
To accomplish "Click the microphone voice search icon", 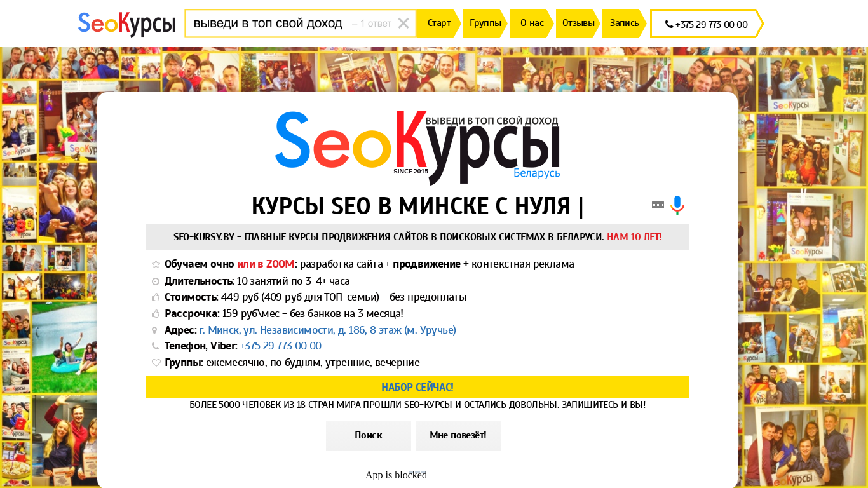I will tap(677, 205).
